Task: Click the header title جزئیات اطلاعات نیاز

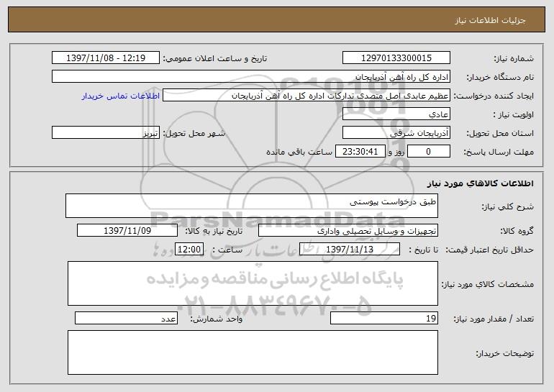Action: coord(490,20)
